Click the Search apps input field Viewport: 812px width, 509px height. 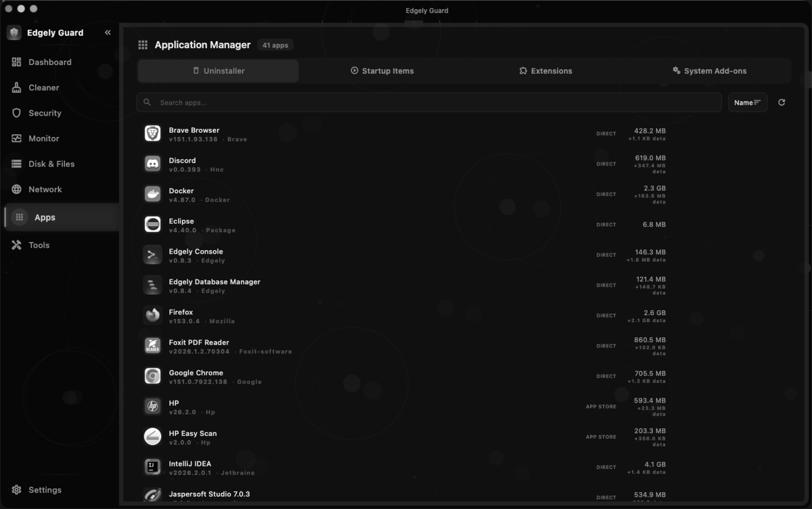tap(429, 102)
